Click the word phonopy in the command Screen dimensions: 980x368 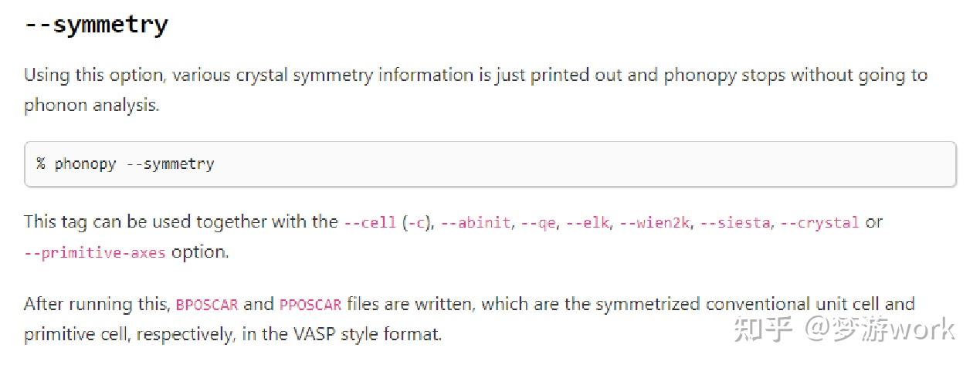coord(85,164)
